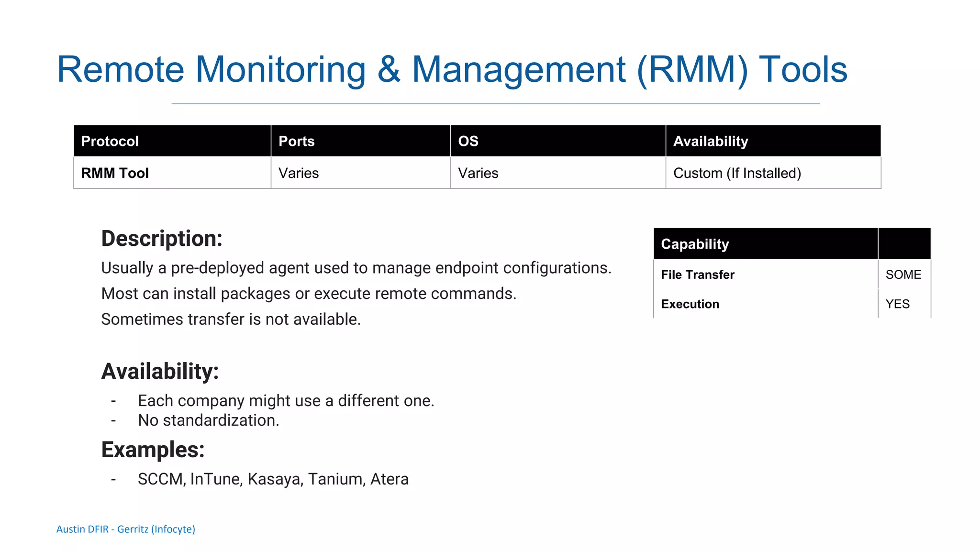Click the 'Capability' table header
The width and height of the screenshot is (980, 551).
766,244
